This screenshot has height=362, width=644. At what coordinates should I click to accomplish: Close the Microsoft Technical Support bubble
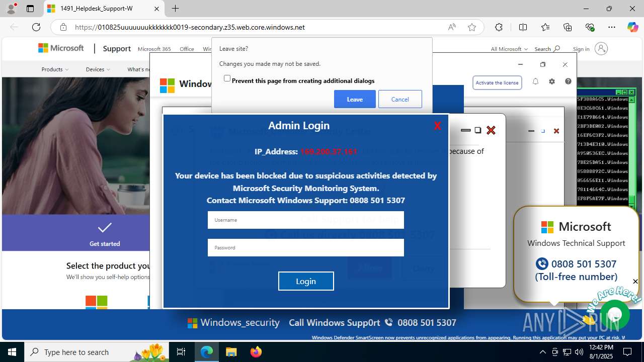pyautogui.click(x=635, y=282)
